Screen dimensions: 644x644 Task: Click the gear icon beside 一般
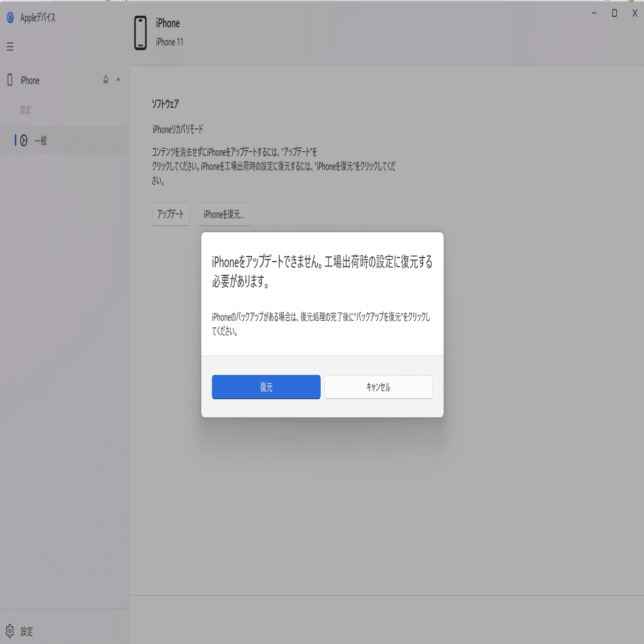(x=24, y=141)
